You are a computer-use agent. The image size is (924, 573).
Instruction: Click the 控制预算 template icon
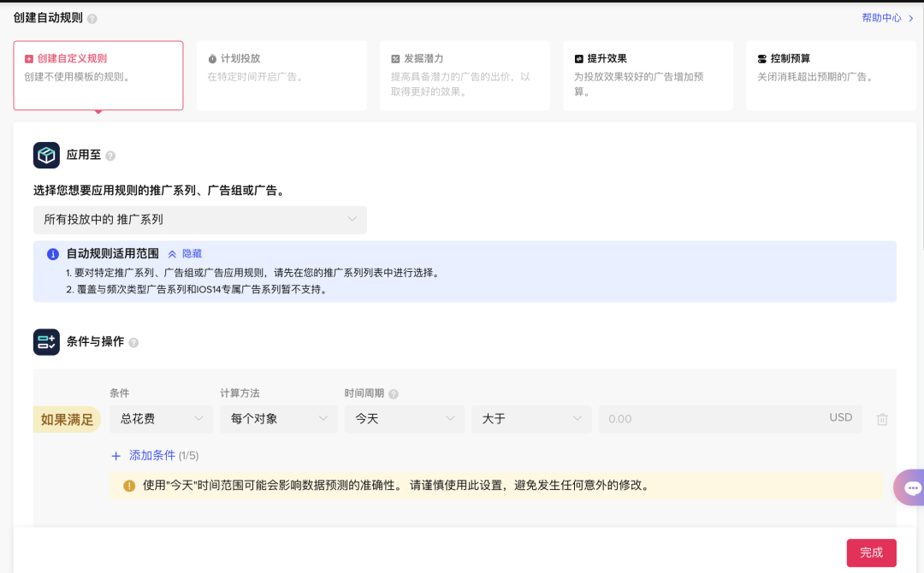760,58
